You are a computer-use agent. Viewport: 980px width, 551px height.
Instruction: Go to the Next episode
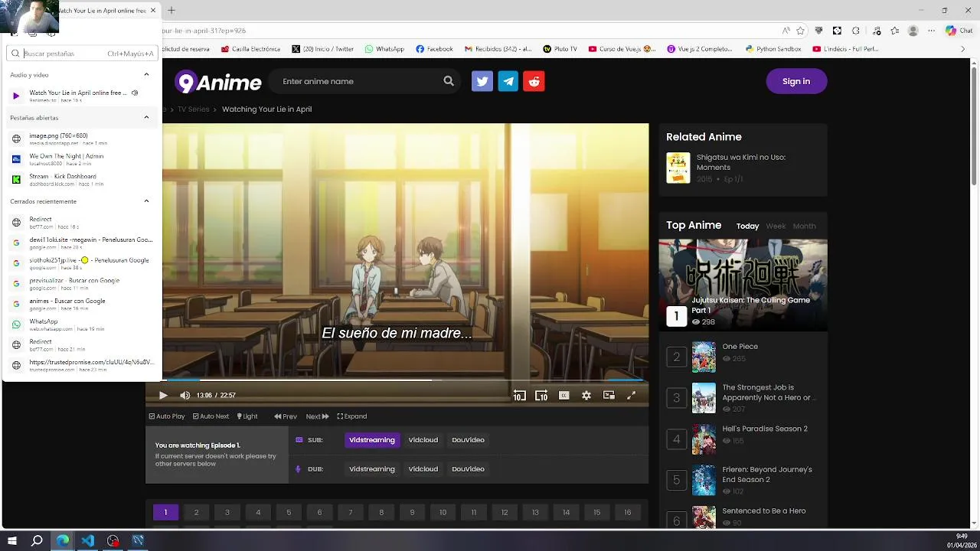point(317,416)
